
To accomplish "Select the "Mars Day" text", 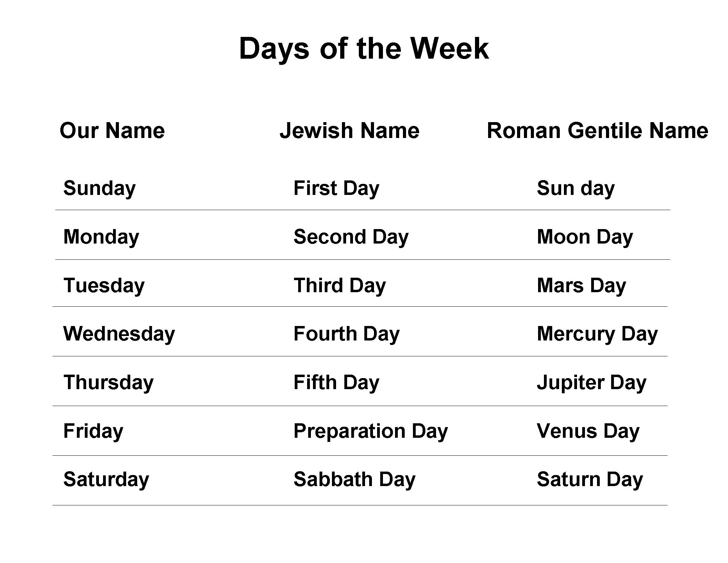I will click(x=581, y=286).
